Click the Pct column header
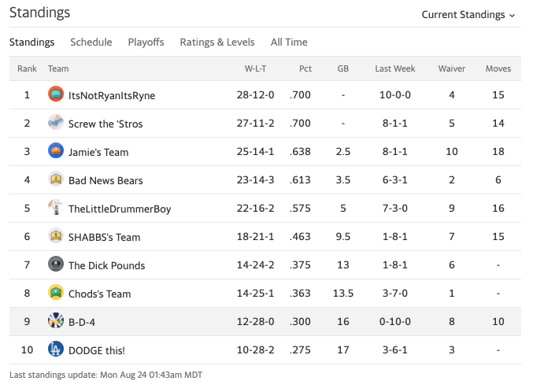Screen dimensions: 533x392 pos(305,68)
